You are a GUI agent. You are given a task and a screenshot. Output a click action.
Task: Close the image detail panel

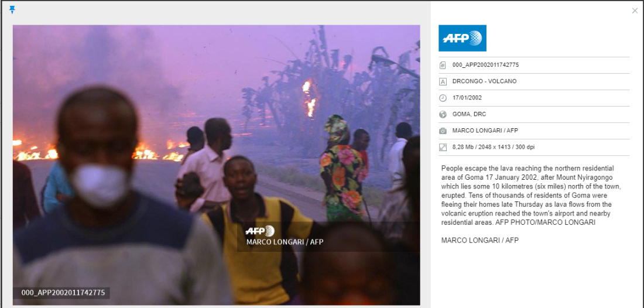tap(635, 11)
